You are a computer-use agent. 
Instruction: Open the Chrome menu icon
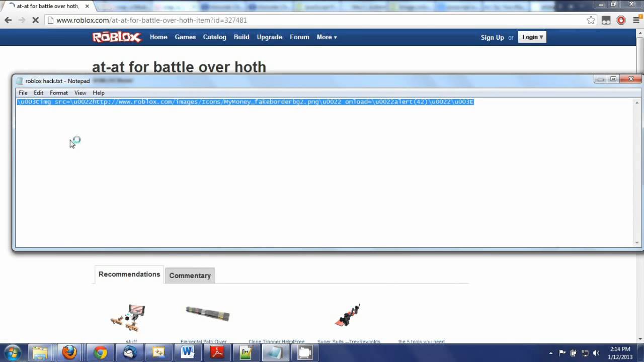coord(636,20)
